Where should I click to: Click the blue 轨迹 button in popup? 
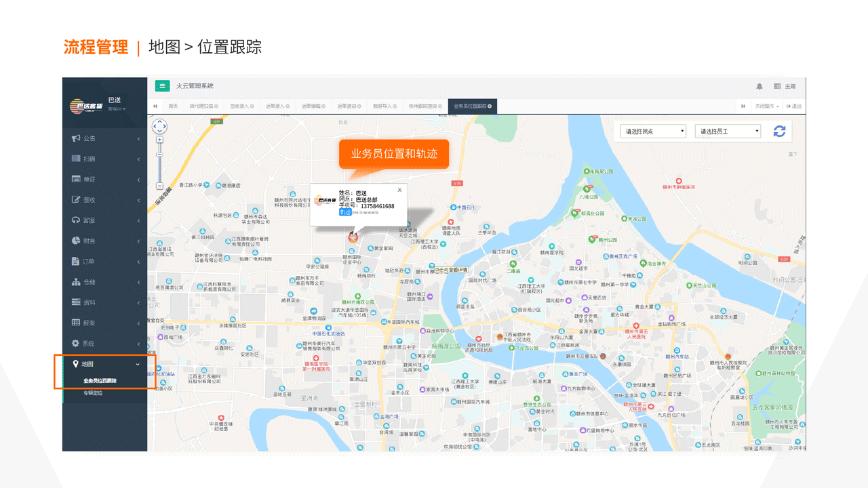(x=345, y=212)
